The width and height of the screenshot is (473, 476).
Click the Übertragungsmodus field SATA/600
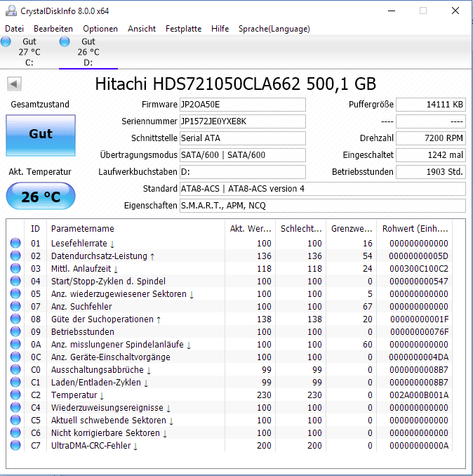(242, 155)
